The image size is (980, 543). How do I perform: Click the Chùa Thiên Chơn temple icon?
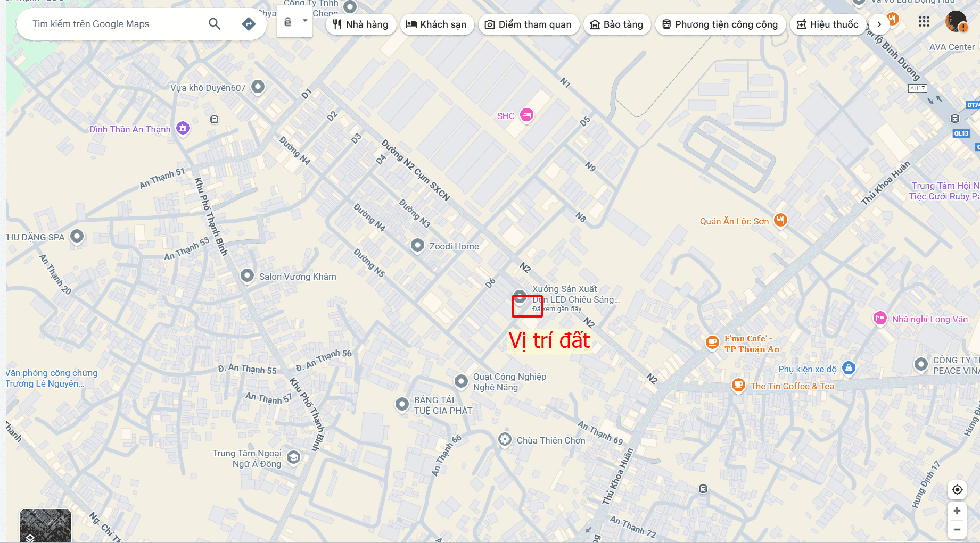pyautogui.click(x=505, y=440)
